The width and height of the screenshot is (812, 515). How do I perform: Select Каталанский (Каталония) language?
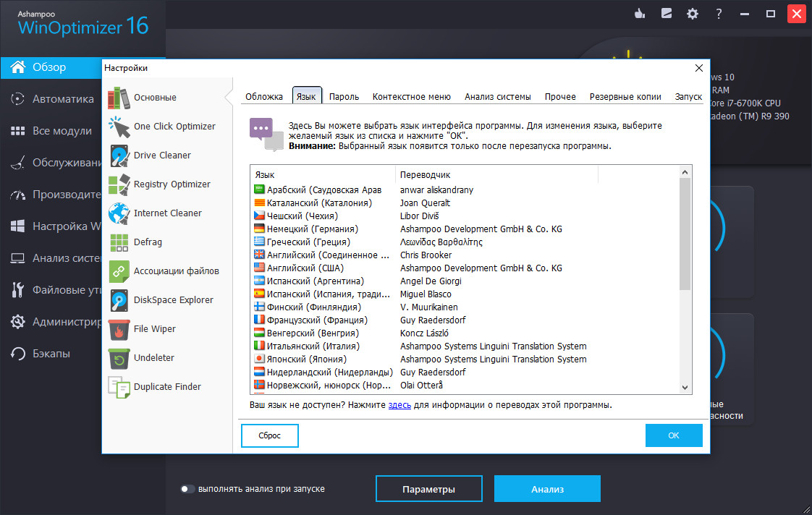[x=465, y=203]
